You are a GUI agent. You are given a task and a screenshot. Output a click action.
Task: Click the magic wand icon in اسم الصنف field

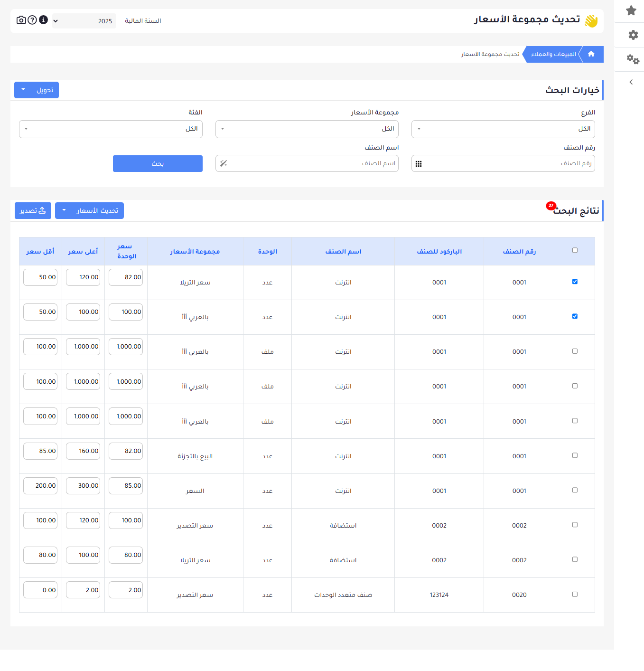point(224,163)
